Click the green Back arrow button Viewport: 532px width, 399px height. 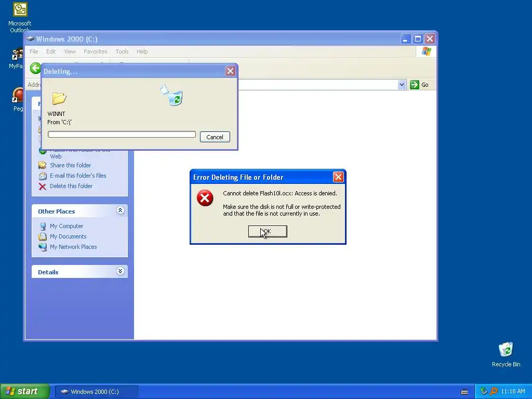point(35,68)
